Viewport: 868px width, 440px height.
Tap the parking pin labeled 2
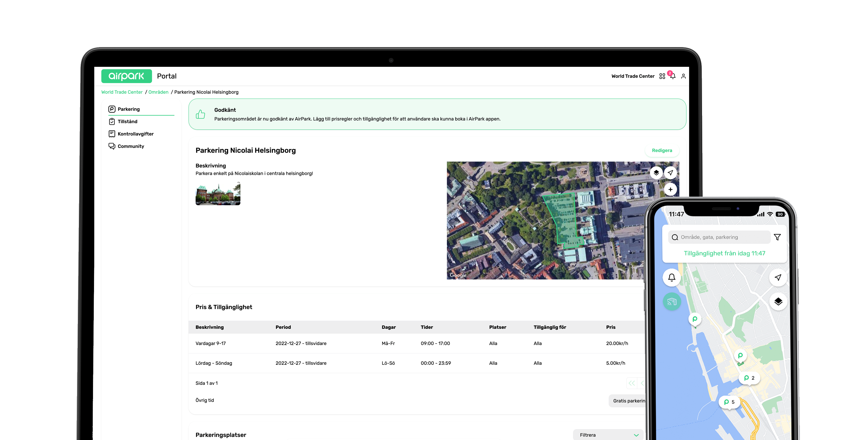point(749,378)
